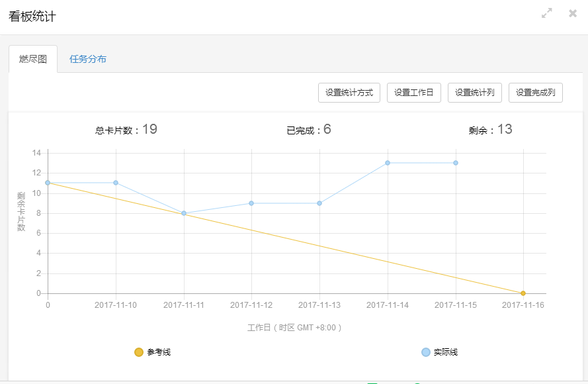588x384 pixels.
Task: Click the 2017-11-11 axis label
Action: pos(184,305)
